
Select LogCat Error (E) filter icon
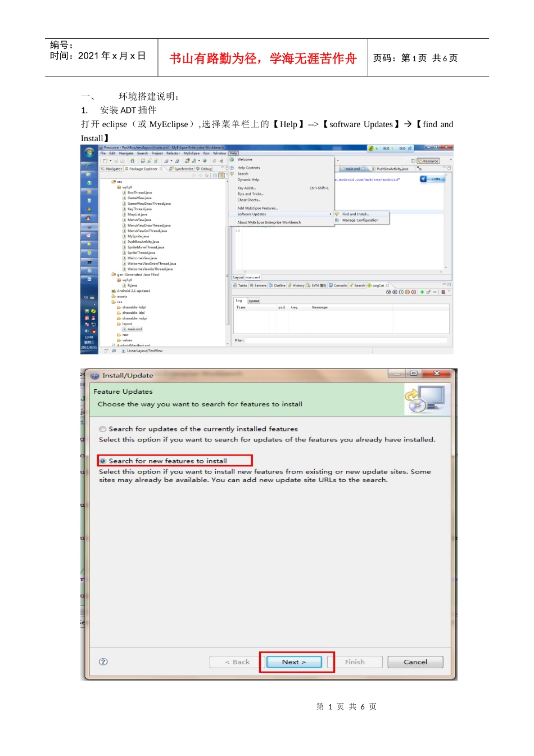(x=414, y=292)
